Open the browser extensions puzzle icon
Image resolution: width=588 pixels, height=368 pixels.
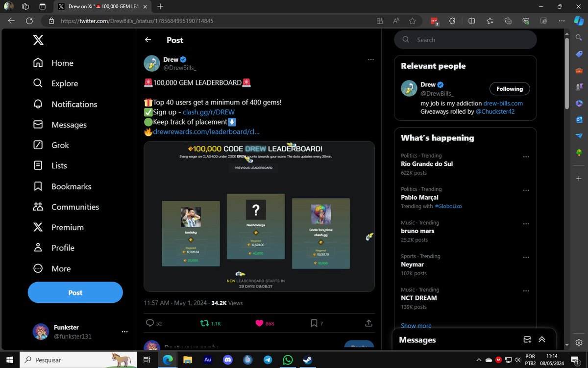tap(452, 21)
